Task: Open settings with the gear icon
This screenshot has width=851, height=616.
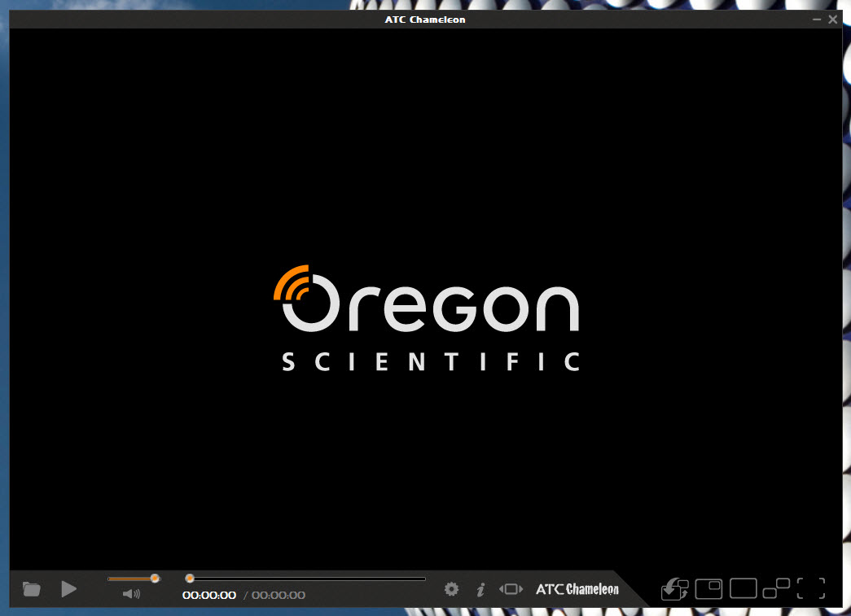Action: pyautogui.click(x=451, y=589)
